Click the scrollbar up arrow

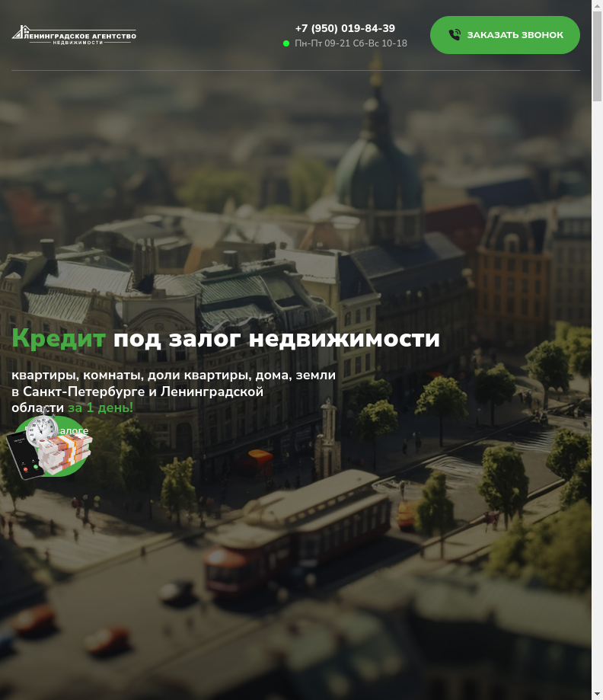(x=597, y=5)
